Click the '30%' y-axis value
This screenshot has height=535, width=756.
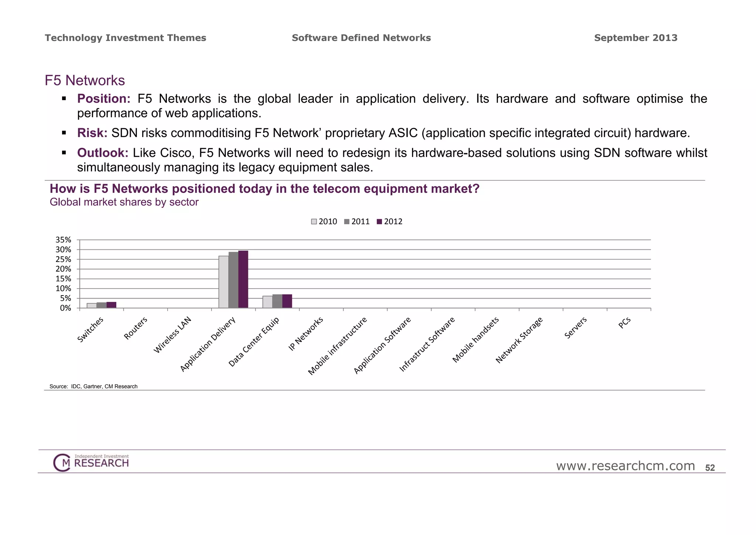tap(63, 249)
